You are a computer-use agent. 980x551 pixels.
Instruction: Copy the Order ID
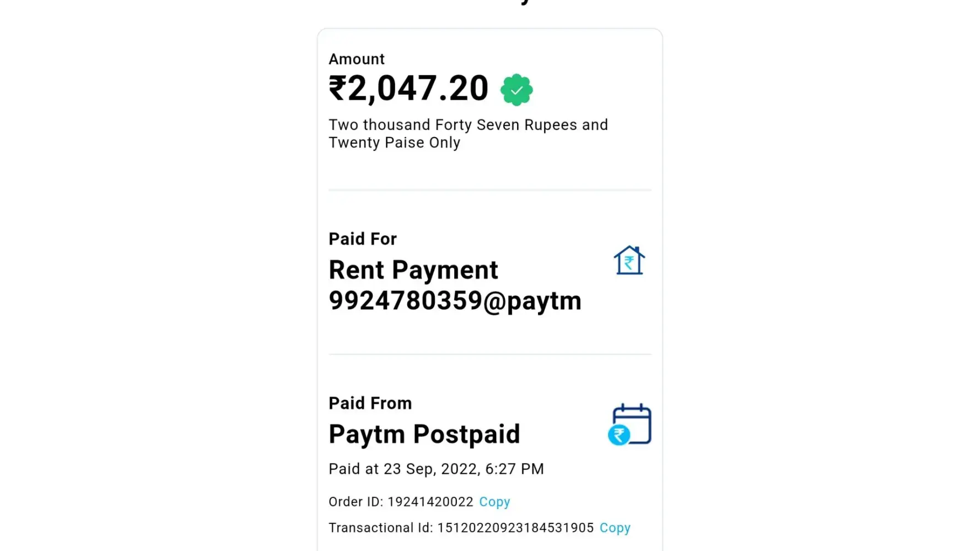[x=494, y=502]
